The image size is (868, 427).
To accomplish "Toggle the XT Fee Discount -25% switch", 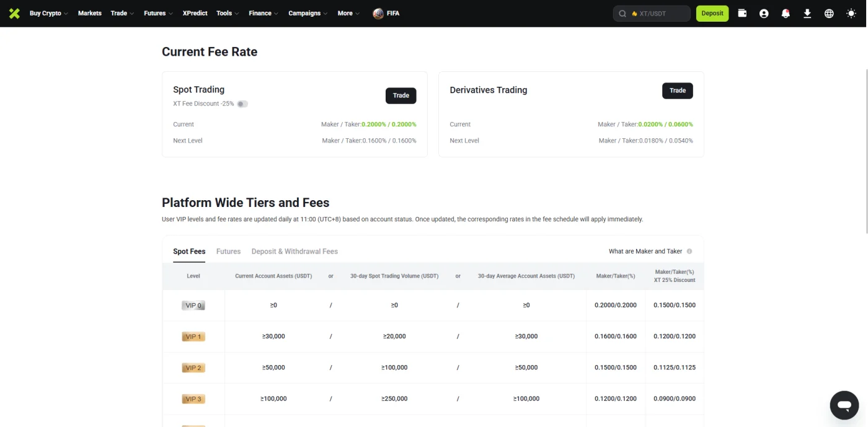I will coord(242,104).
